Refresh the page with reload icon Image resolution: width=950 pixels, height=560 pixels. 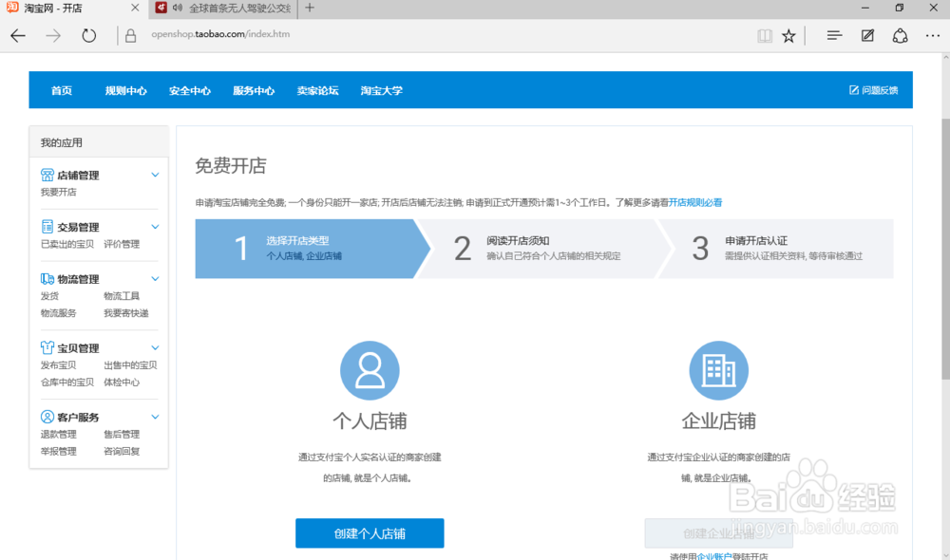[89, 36]
